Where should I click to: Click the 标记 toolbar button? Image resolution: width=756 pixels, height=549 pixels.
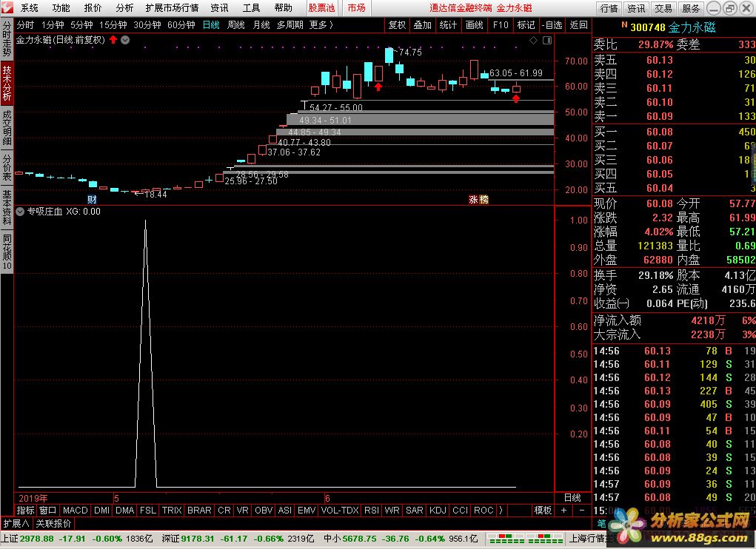526,24
